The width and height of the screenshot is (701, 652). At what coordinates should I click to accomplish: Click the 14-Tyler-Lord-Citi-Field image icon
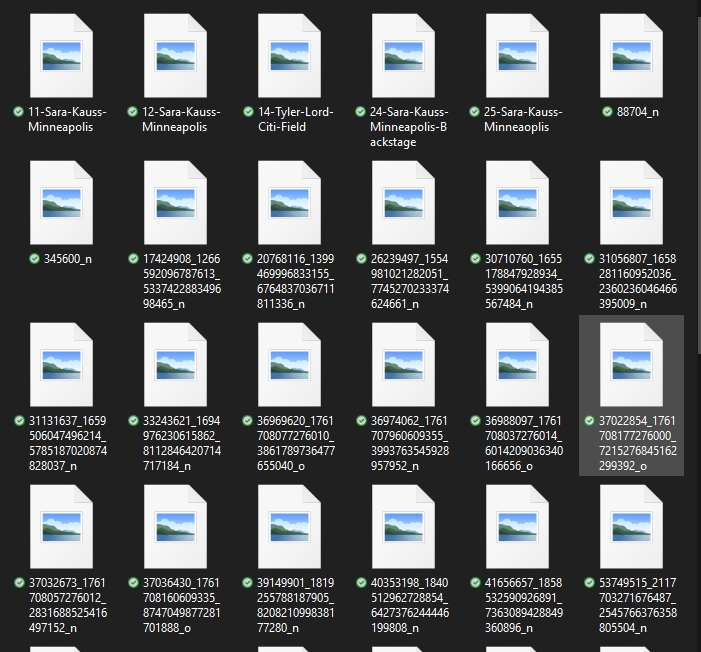[289, 55]
